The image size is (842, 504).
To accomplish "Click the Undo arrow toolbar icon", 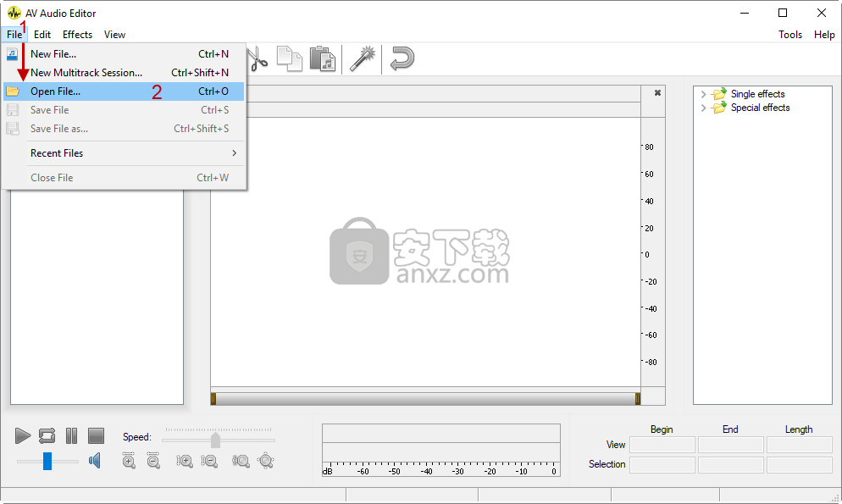I will pos(402,58).
